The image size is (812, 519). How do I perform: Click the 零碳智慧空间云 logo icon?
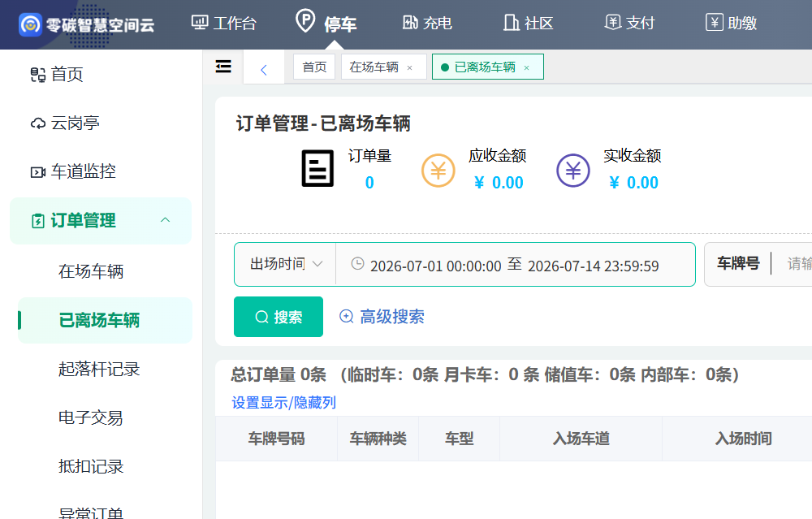click(30, 24)
